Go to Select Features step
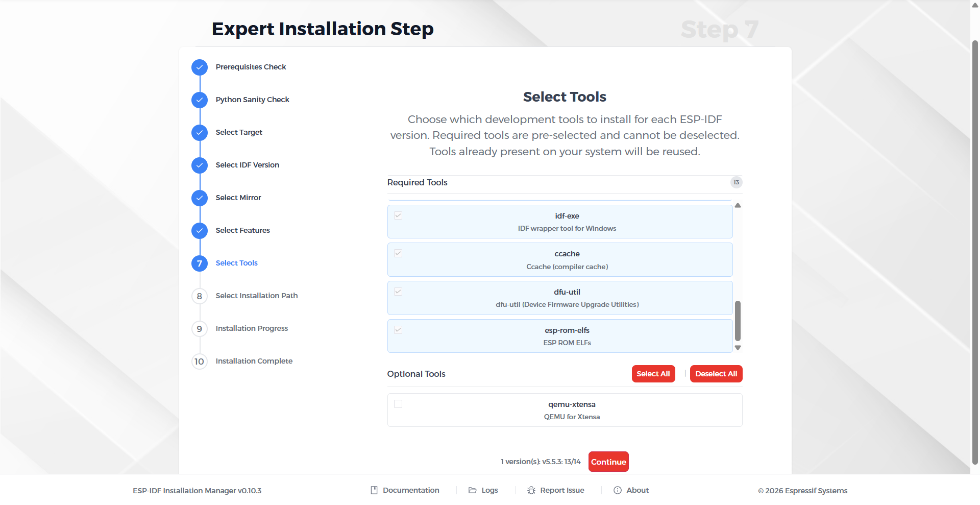 pos(243,230)
